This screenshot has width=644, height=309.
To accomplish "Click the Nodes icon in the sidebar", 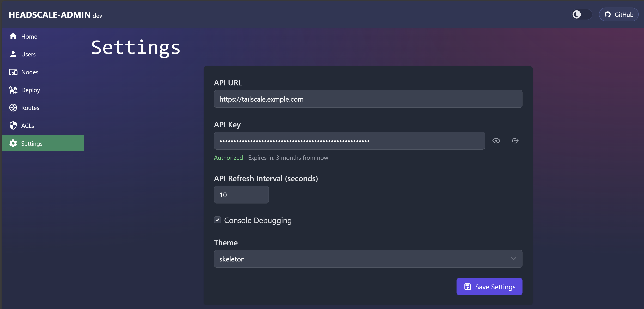I will pos(13,72).
